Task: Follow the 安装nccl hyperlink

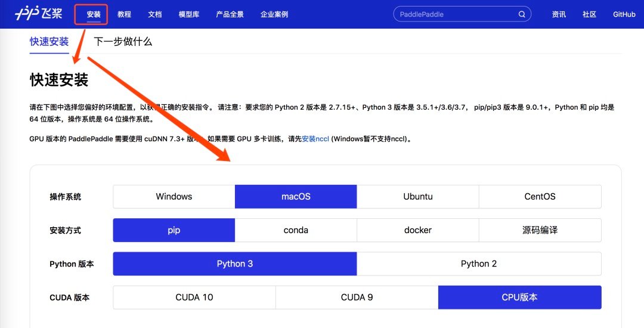Action: click(x=315, y=139)
